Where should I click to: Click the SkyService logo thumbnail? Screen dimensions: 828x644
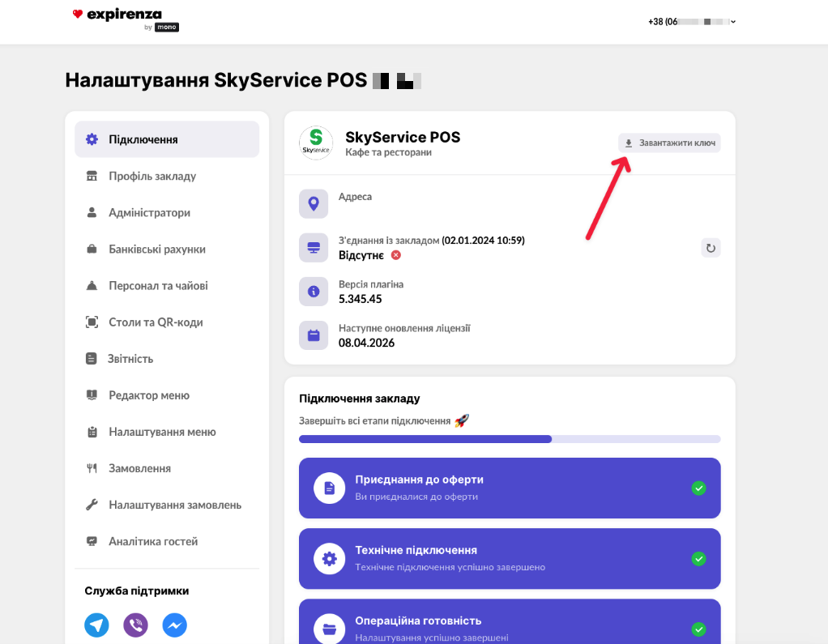coord(316,143)
